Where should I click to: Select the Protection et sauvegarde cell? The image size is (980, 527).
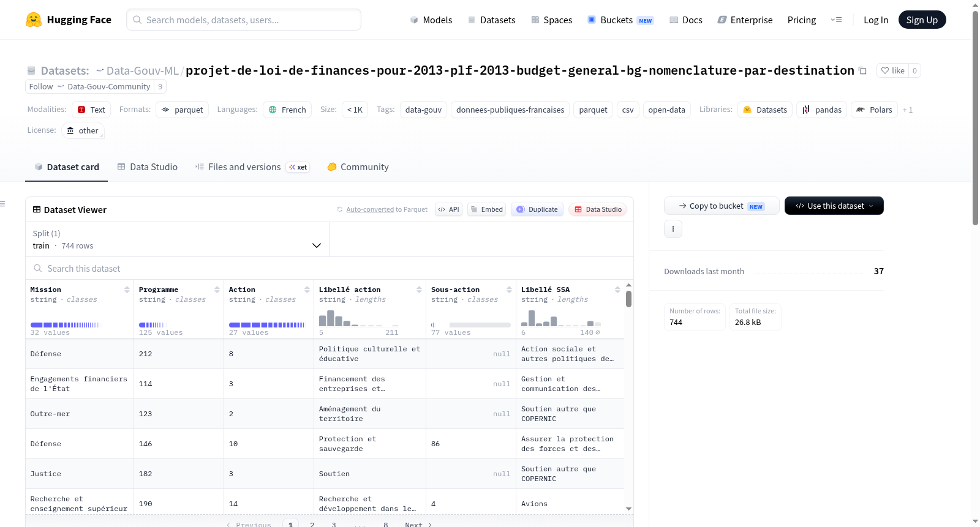point(370,444)
